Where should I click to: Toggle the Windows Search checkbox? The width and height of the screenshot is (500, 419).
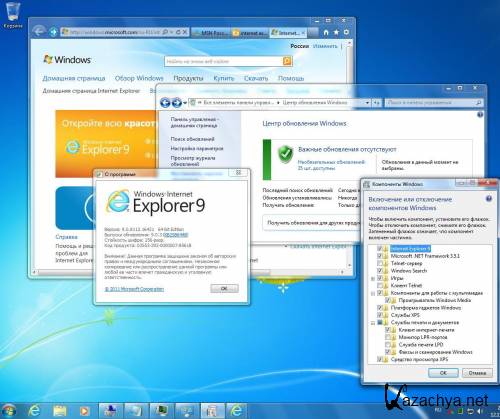[x=380, y=271]
